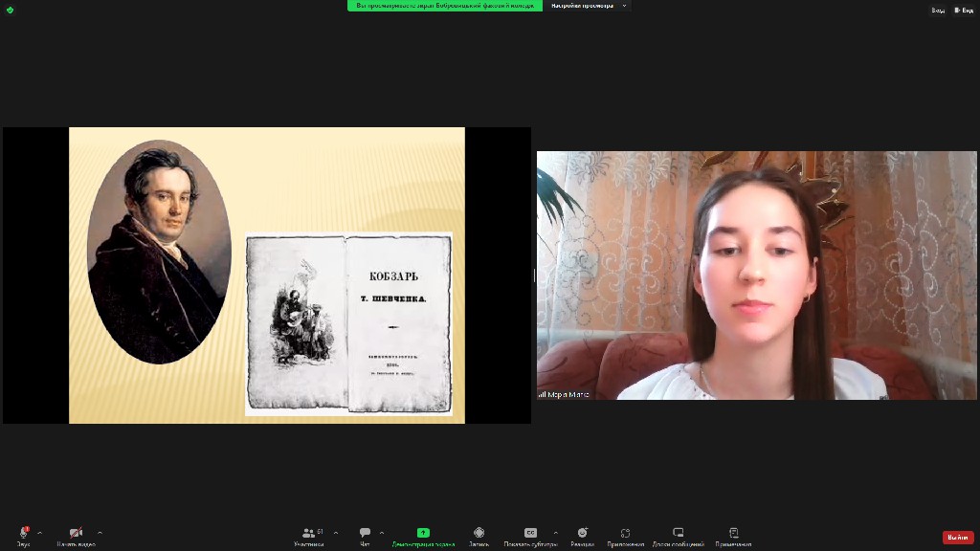Select the participant's video tile

coord(756,275)
